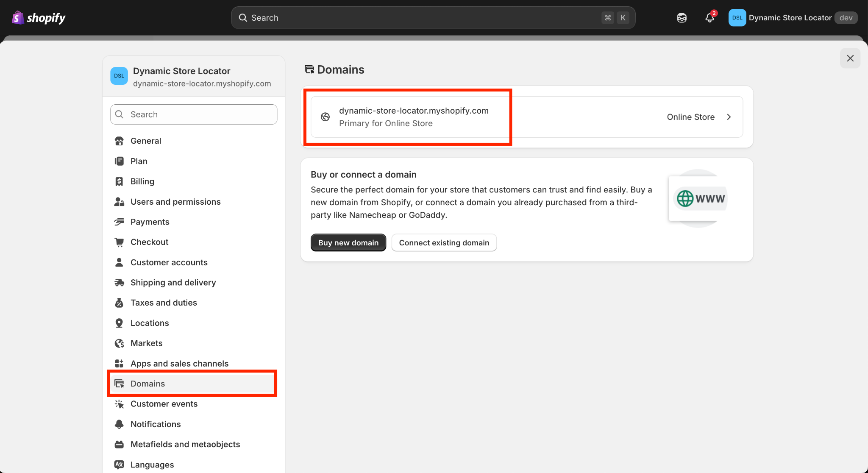868x473 pixels.
Task: Click the Taxes and duties icon
Action: coord(119,303)
